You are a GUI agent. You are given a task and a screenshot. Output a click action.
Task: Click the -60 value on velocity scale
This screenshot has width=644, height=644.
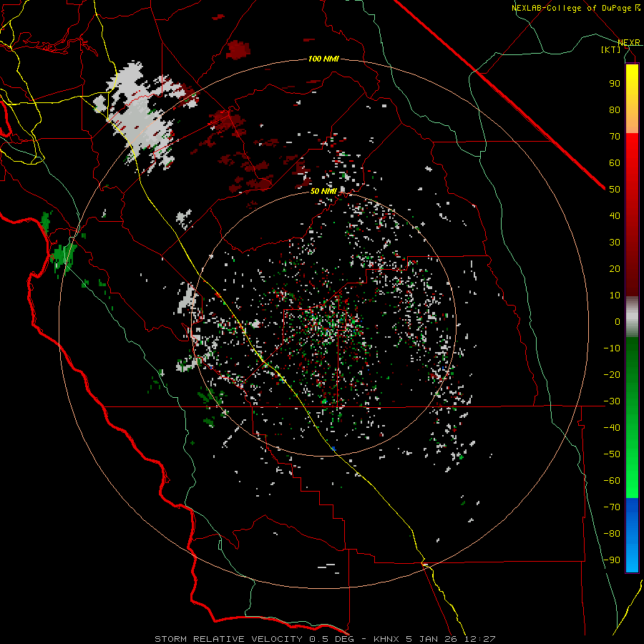point(612,481)
